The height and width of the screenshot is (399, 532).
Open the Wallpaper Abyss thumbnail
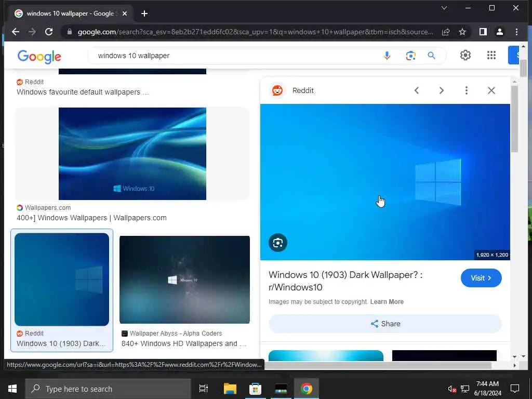184,280
